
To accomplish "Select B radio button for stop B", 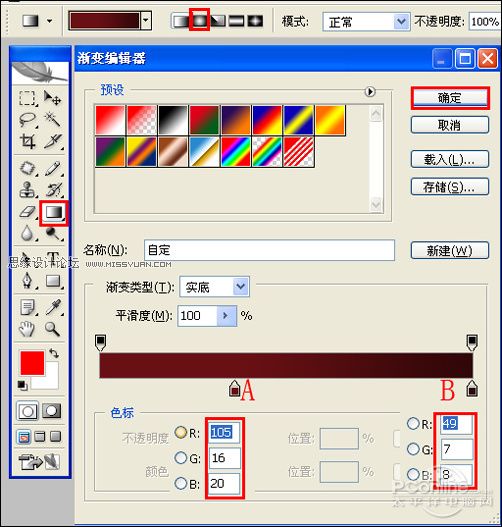I will (x=413, y=474).
